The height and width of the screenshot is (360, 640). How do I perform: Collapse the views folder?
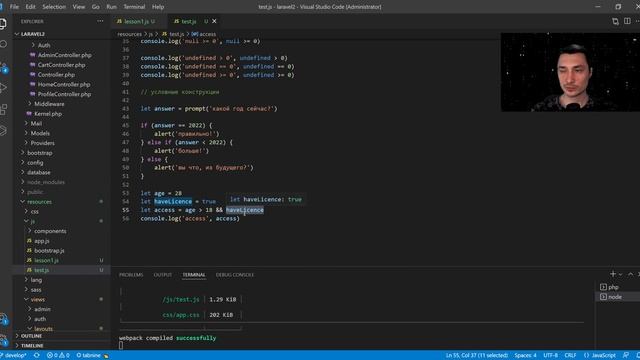(x=38, y=300)
